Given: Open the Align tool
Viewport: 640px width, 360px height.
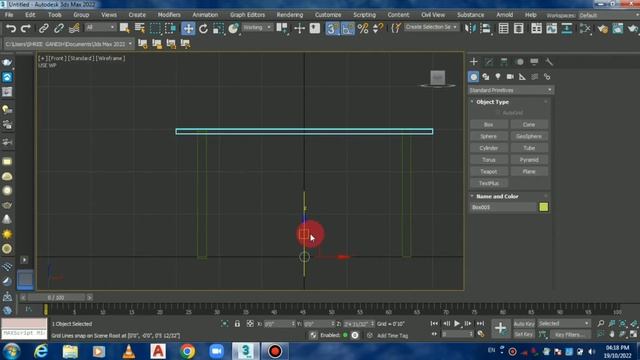Looking at the screenshot, I should tap(486, 28).
